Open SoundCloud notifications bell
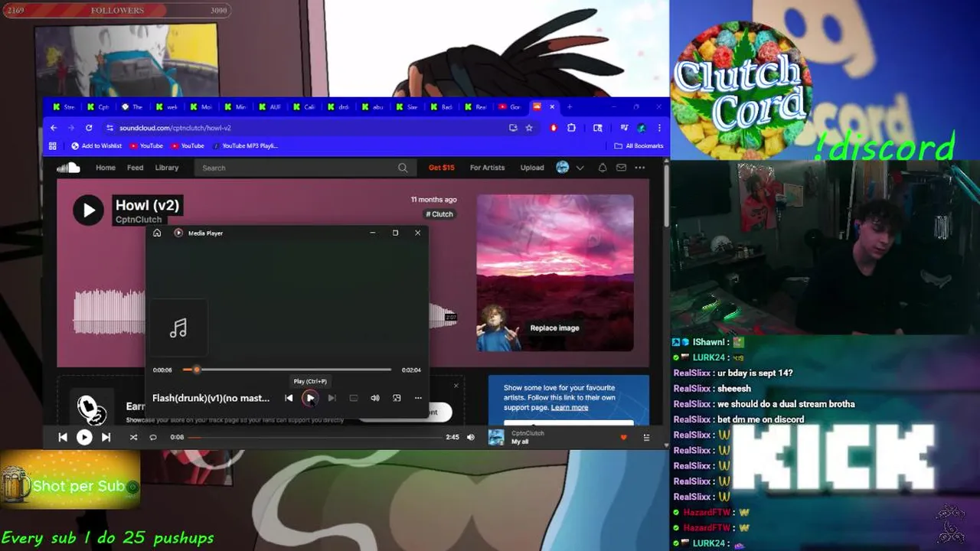This screenshot has width=980, height=551. coord(603,168)
